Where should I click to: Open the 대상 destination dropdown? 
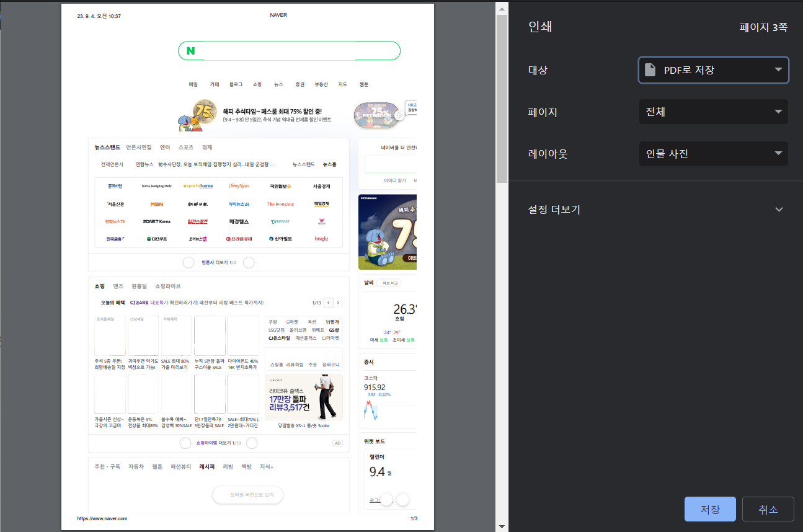pyautogui.click(x=714, y=70)
